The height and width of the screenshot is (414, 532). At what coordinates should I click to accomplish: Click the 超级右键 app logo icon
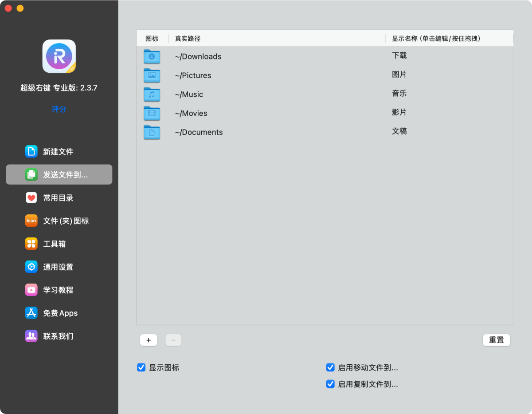[59, 56]
